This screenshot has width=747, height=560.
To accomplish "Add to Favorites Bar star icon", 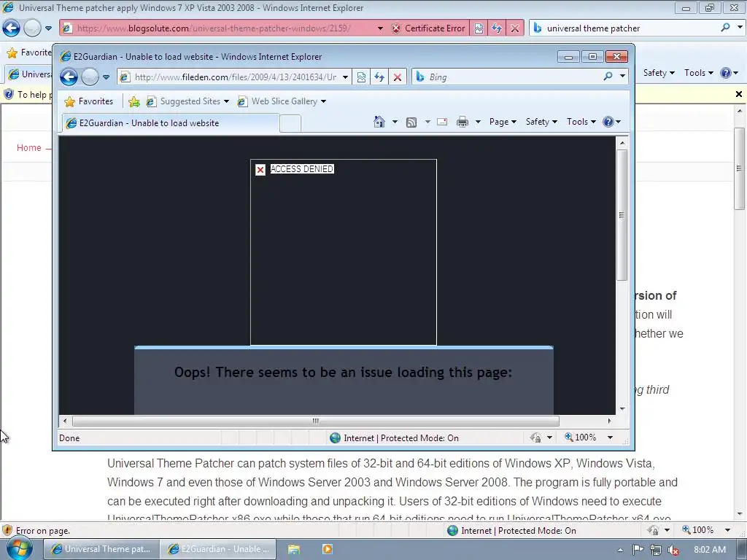I will pyautogui.click(x=134, y=101).
